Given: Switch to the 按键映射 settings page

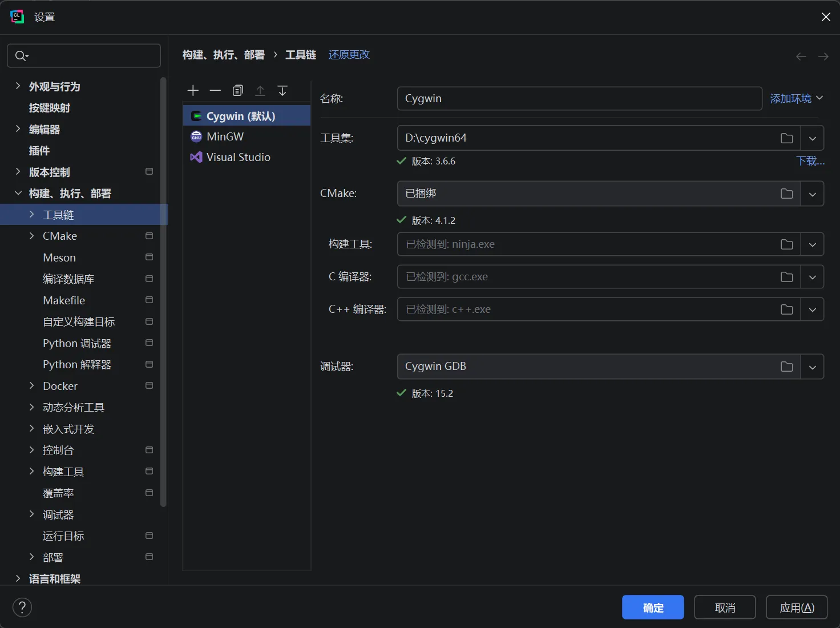Looking at the screenshot, I should click(x=49, y=107).
